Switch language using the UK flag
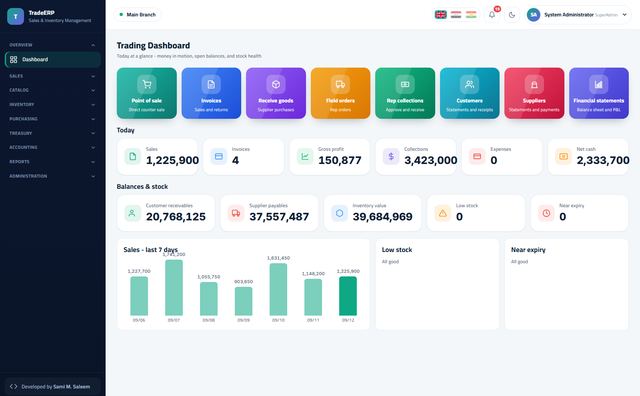This screenshot has height=396, width=640. 441,15
